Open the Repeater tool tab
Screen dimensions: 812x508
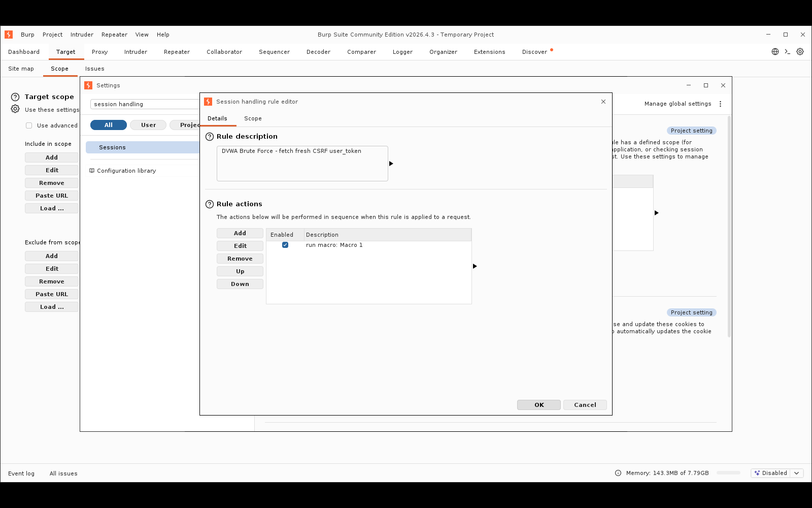[x=177, y=52]
